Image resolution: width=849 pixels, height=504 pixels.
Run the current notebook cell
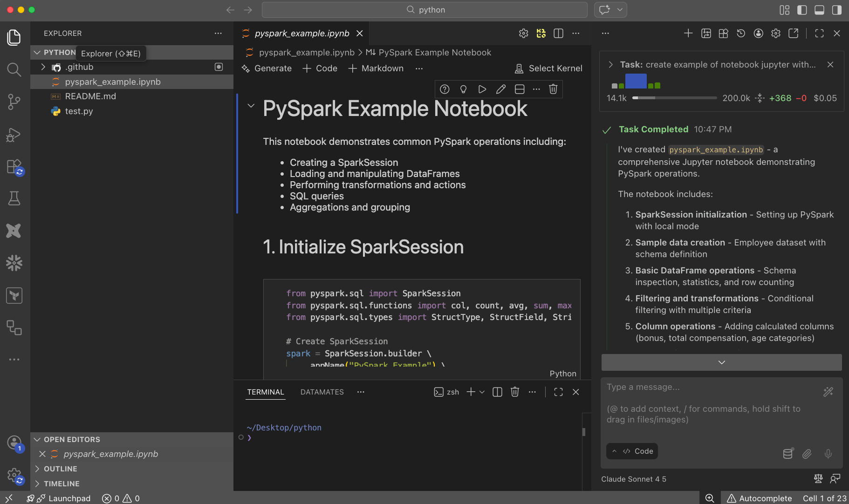482,89
